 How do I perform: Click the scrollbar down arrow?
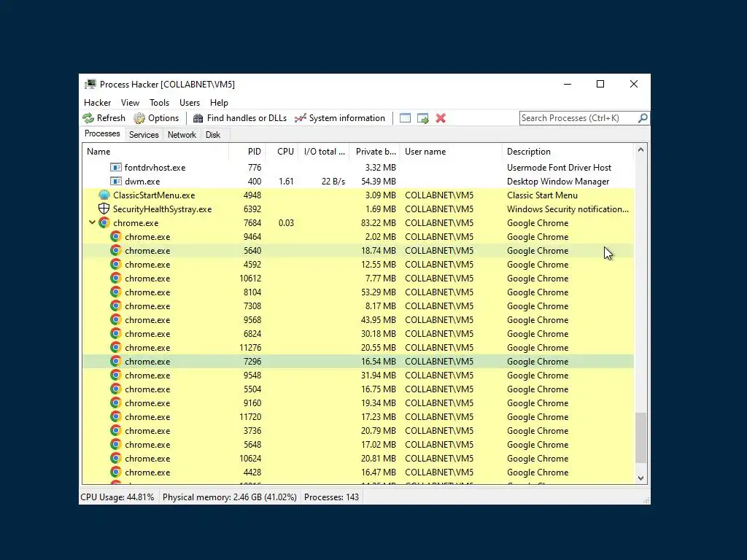click(640, 478)
